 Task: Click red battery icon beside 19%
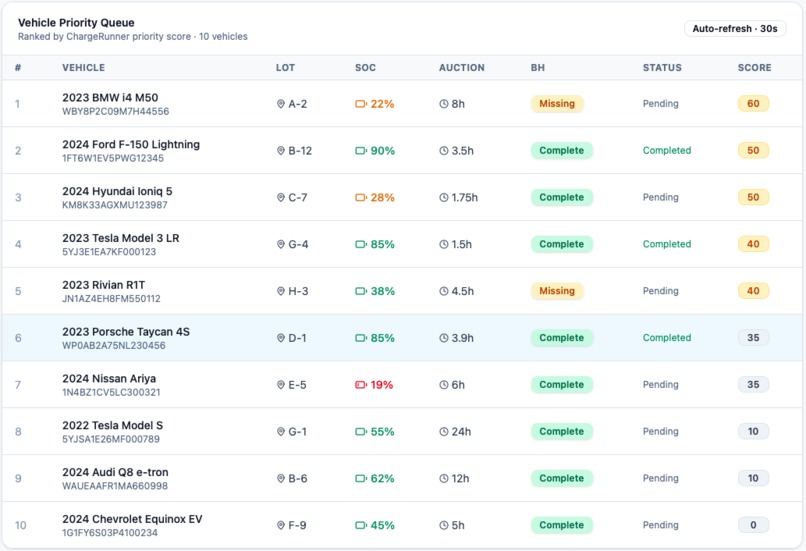(x=361, y=384)
